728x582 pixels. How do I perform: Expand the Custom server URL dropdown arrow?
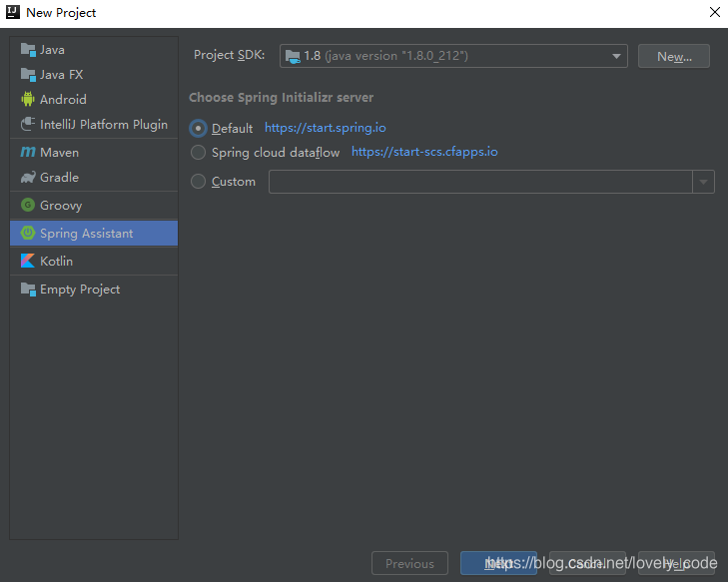click(703, 182)
